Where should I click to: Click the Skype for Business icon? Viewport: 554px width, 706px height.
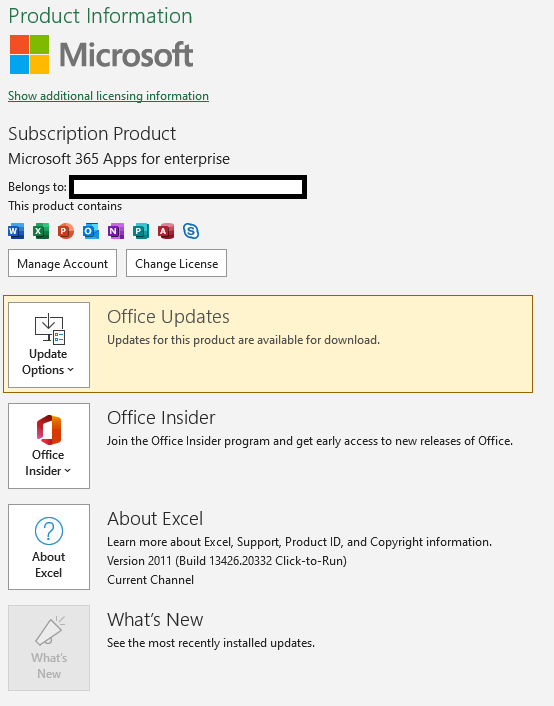(x=191, y=231)
